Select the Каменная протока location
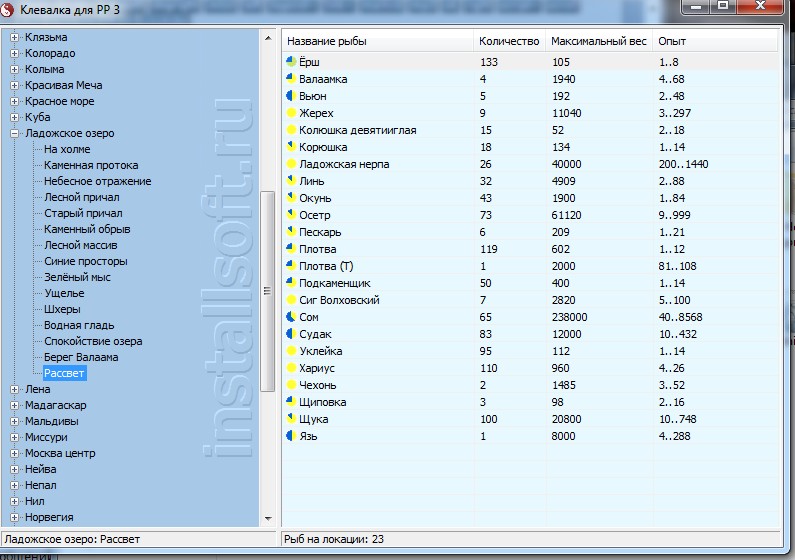The image size is (795, 560). click(x=91, y=165)
